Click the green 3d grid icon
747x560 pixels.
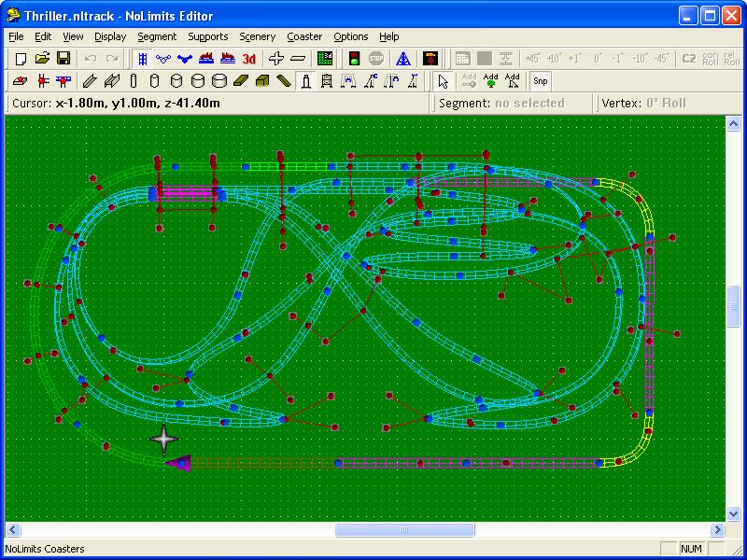pyautogui.click(x=325, y=59)
